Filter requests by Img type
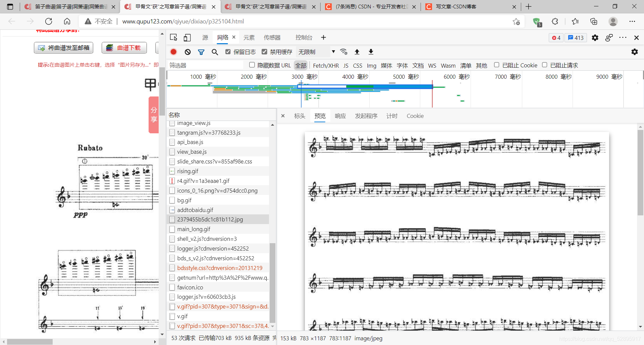This screenshot has height=345, width=644. pos(372,66)
